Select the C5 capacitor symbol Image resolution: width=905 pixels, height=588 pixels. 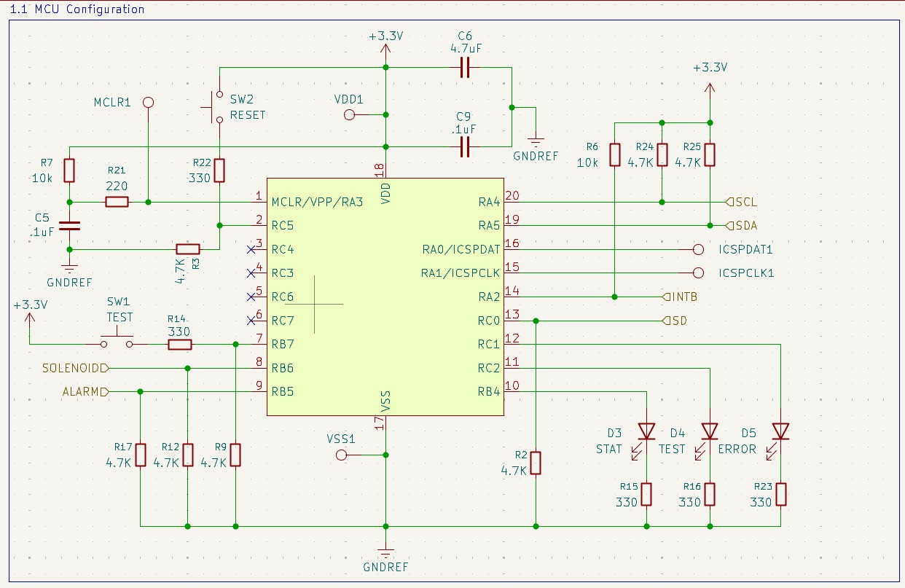[x=69, y=225]
